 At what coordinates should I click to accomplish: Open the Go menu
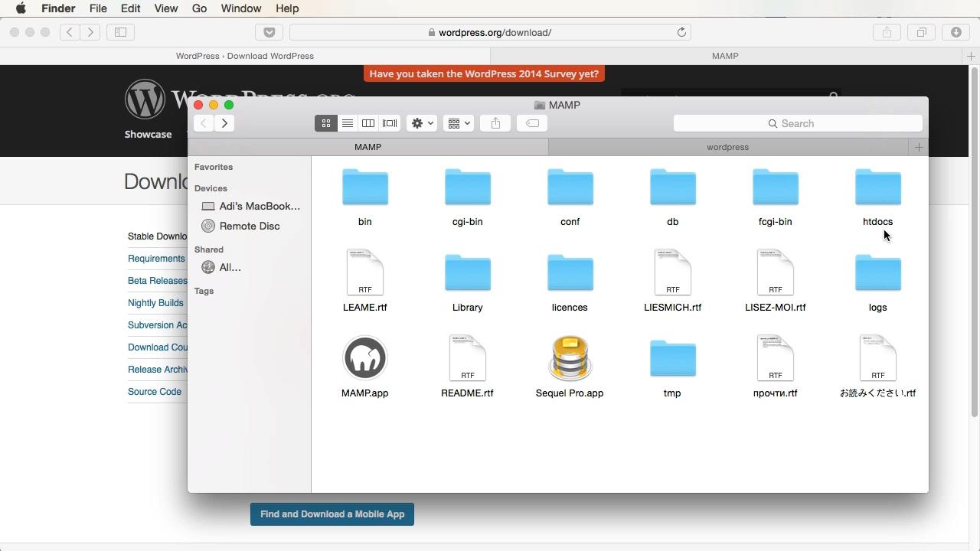pyautogui.click(x=199, y=8)
